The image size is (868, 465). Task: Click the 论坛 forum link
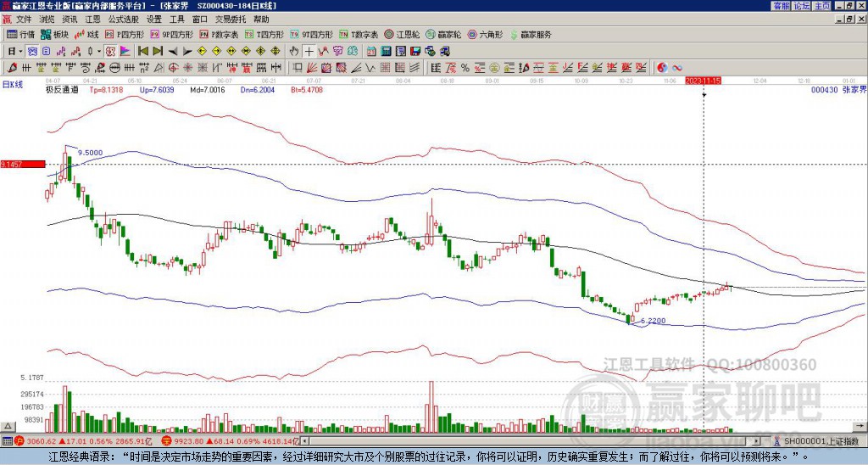pyautogui.click(x=801, y=6)
